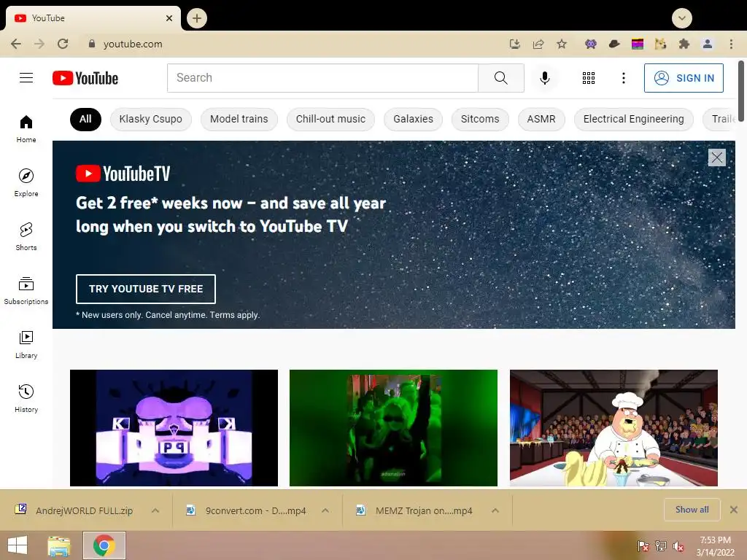
Task: Open the Peter Griffin chef thumbnail
Action: 614,428
